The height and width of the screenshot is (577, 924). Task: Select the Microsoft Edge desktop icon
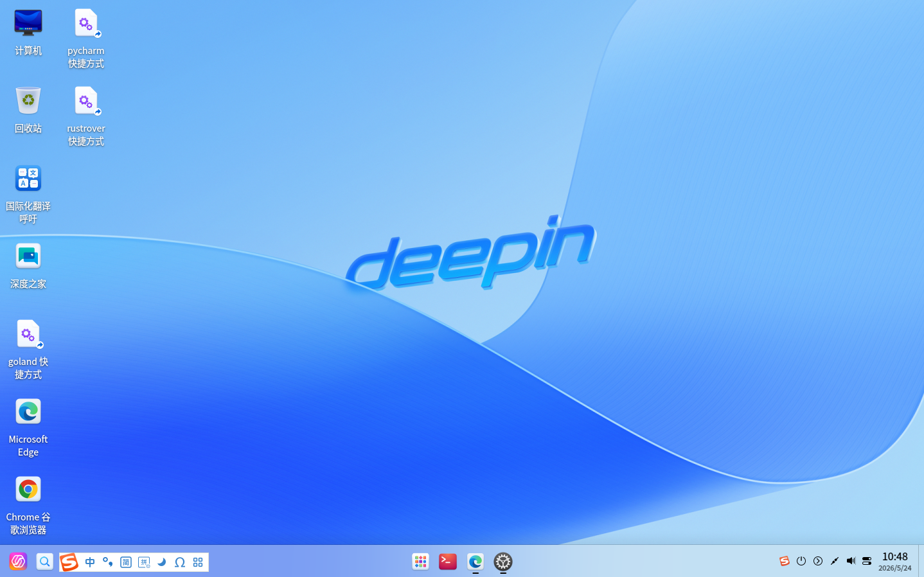coord(28,412)
